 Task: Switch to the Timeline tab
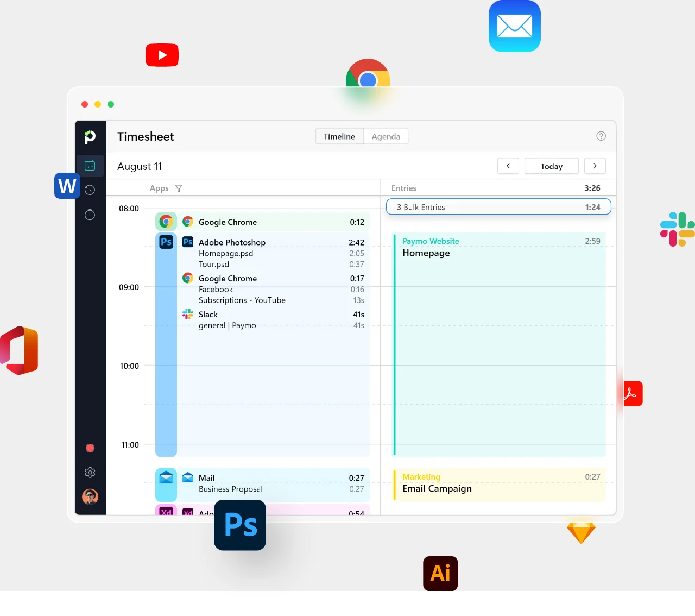tap(339, 136)
